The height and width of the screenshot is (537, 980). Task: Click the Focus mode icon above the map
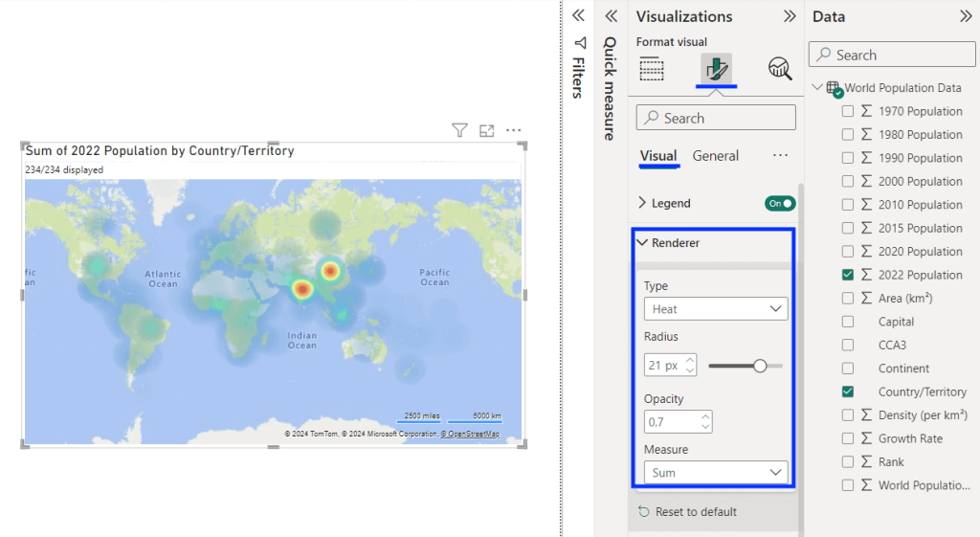487,130
